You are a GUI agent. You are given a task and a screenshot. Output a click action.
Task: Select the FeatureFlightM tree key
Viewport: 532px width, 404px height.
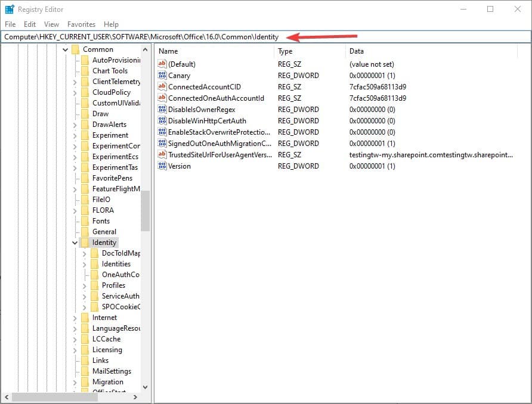pyautogui.click(x=116, y=189)
